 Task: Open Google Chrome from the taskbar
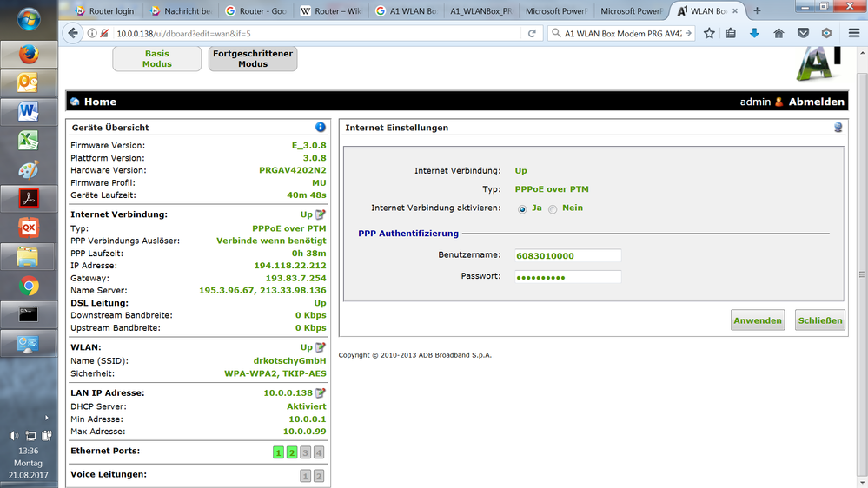tap(29, 286)
